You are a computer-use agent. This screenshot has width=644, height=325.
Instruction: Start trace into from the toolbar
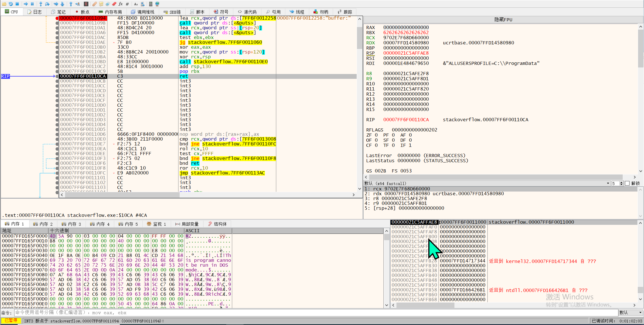(56, 4)
